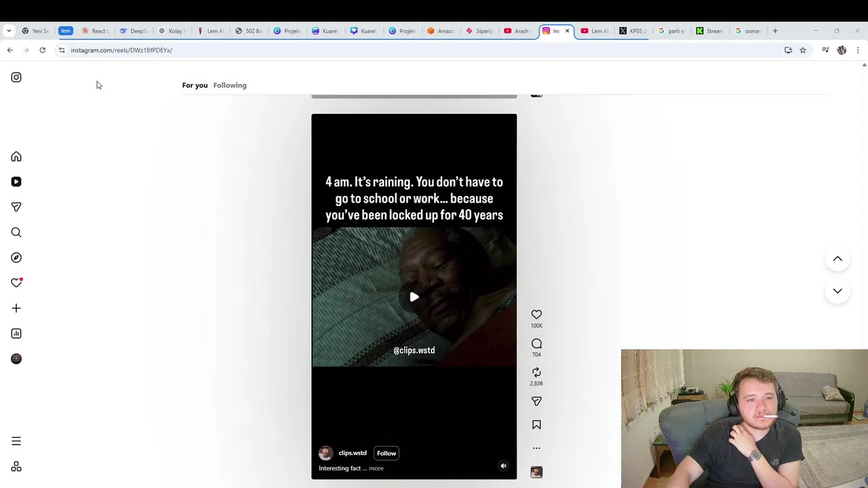The image size is (868, 488).
Task: Switch to the Arash YouTube tab
Action: click(x=518, y=30)
